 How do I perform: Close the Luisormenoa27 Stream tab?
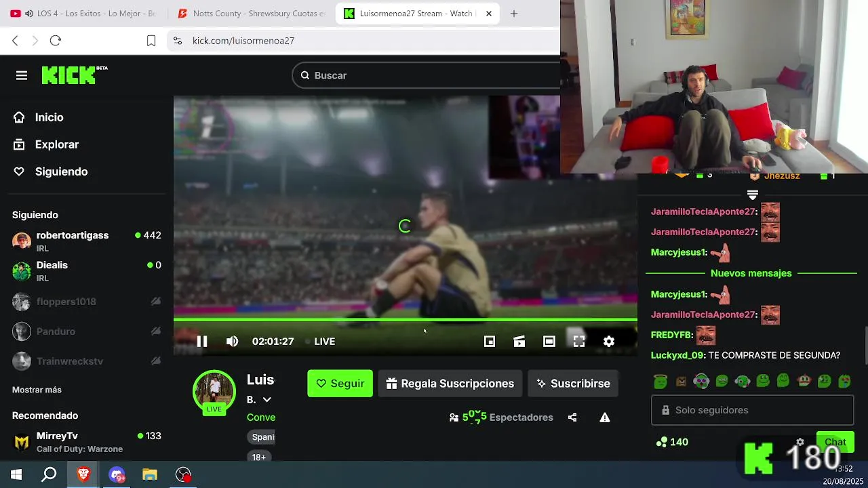(x=489, y=14)
